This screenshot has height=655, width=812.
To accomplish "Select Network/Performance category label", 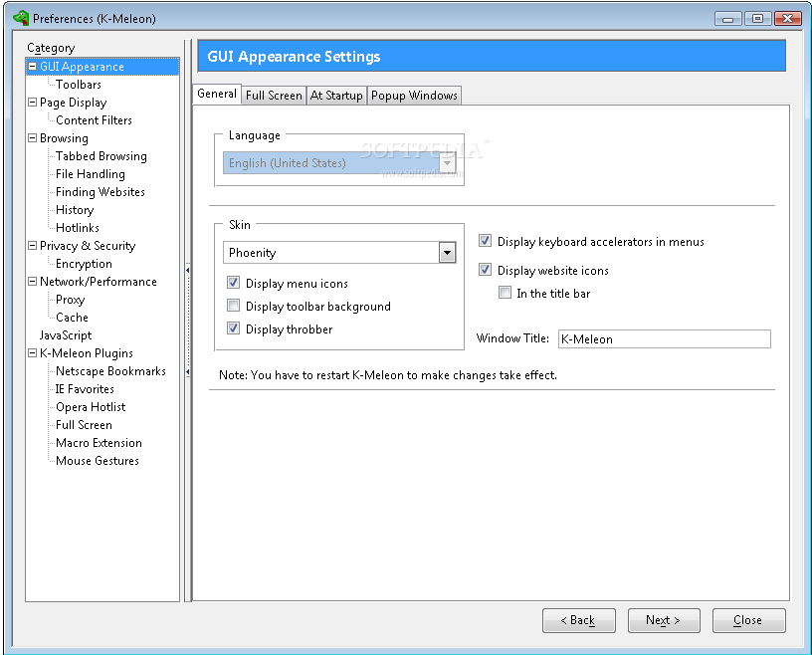I will pyautogui.click(x=98, y=282).
